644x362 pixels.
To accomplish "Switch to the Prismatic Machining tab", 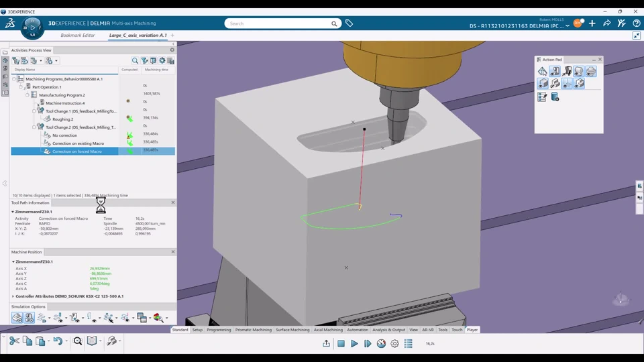I will (253, 330).
